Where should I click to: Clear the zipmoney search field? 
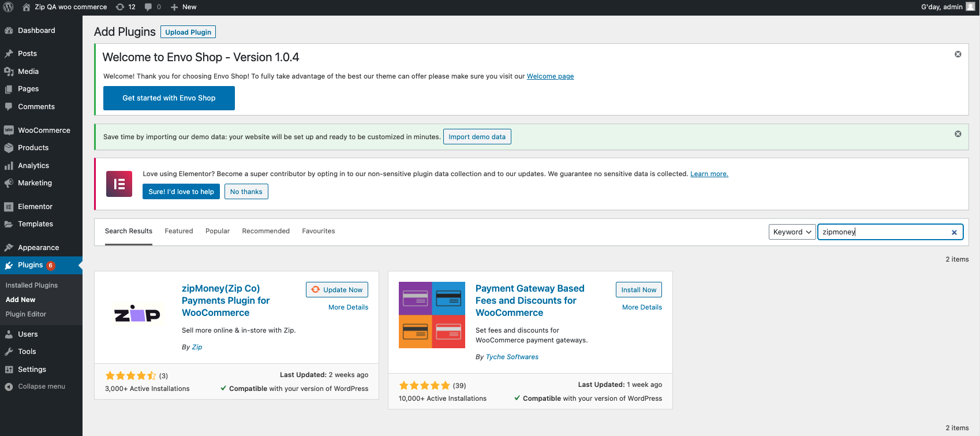pyautogui.click(x=954, y=232)
